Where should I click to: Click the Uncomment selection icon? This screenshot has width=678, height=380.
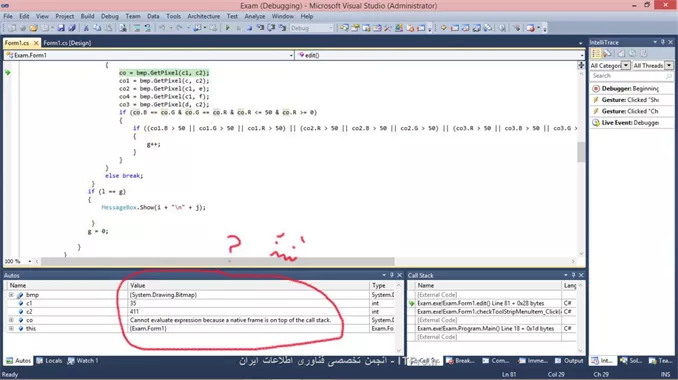(148, 28)
